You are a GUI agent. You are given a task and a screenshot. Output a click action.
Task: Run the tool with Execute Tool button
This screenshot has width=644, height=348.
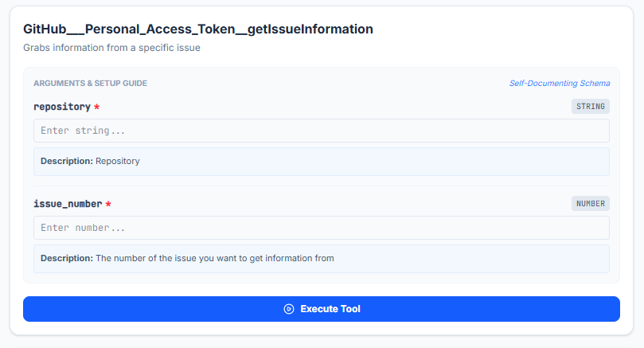pos(321,309)
